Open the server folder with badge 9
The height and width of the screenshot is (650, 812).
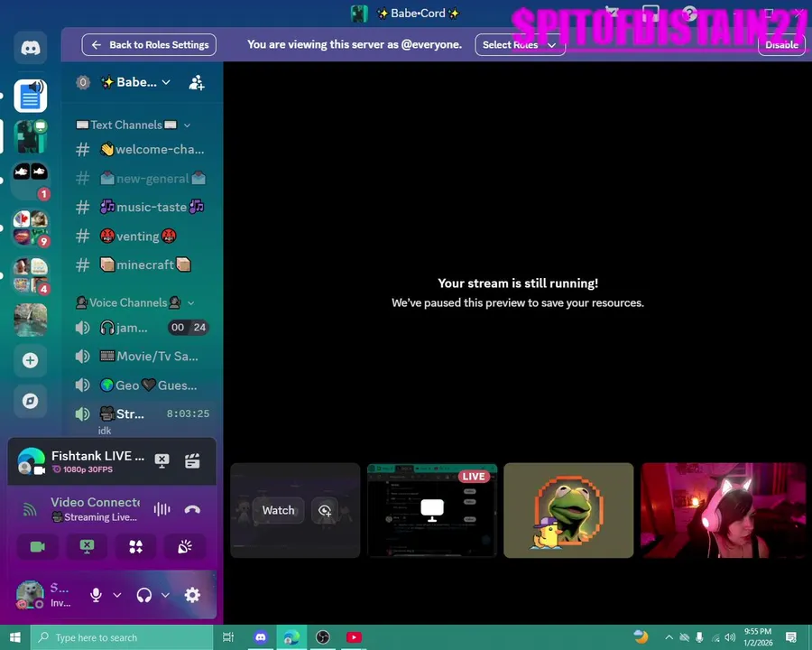click(30, 227)
